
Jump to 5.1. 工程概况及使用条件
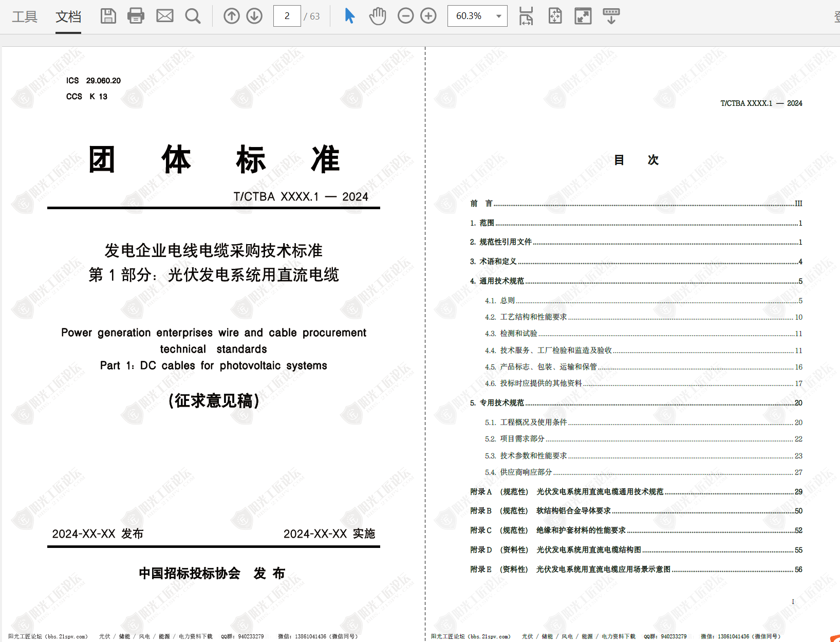(644, 423)
